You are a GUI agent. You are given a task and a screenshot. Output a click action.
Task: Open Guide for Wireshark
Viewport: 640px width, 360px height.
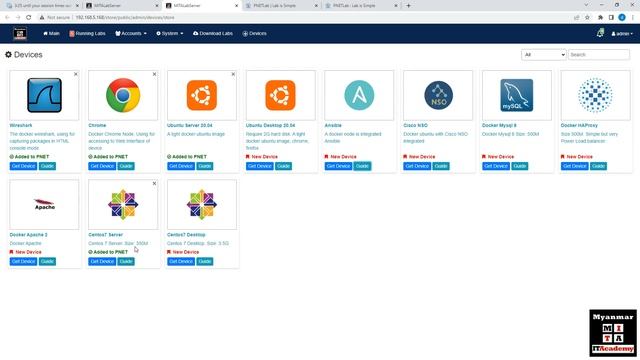click(47, 166)
